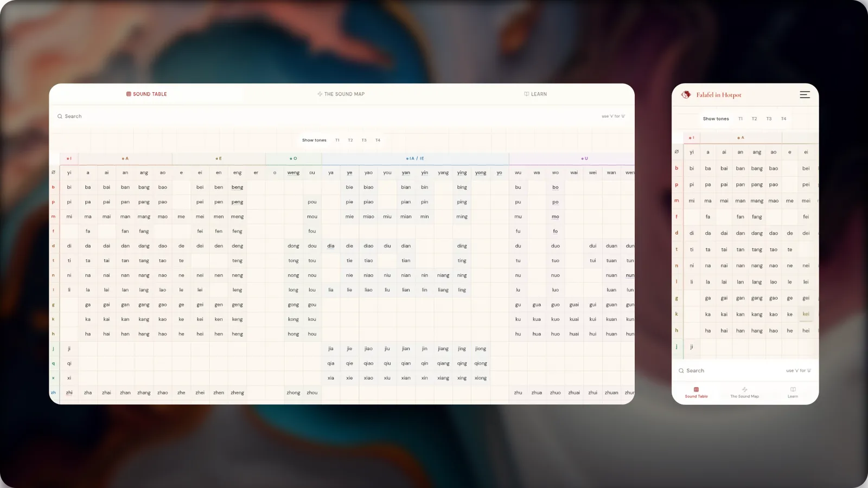Select the E column group header in desktop table
Viewport: 868px width, 488px height.
pyautogui.click(x=219, y=159)
